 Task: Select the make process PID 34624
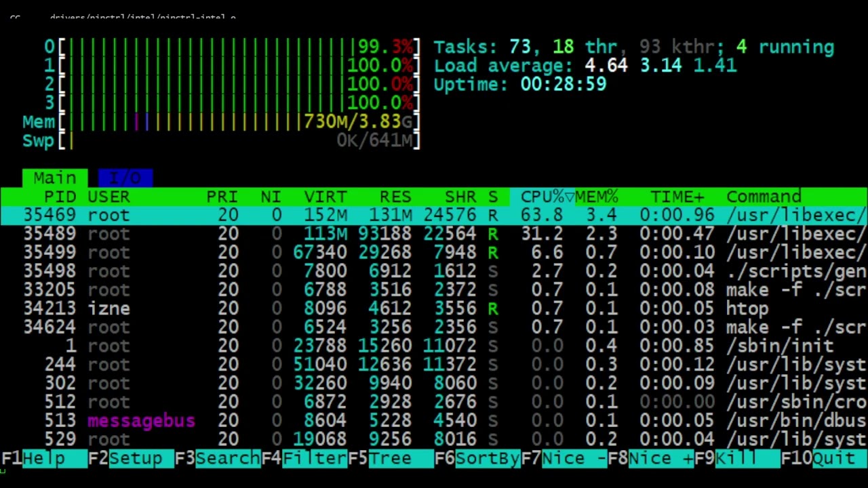click(x=434, y=327)
